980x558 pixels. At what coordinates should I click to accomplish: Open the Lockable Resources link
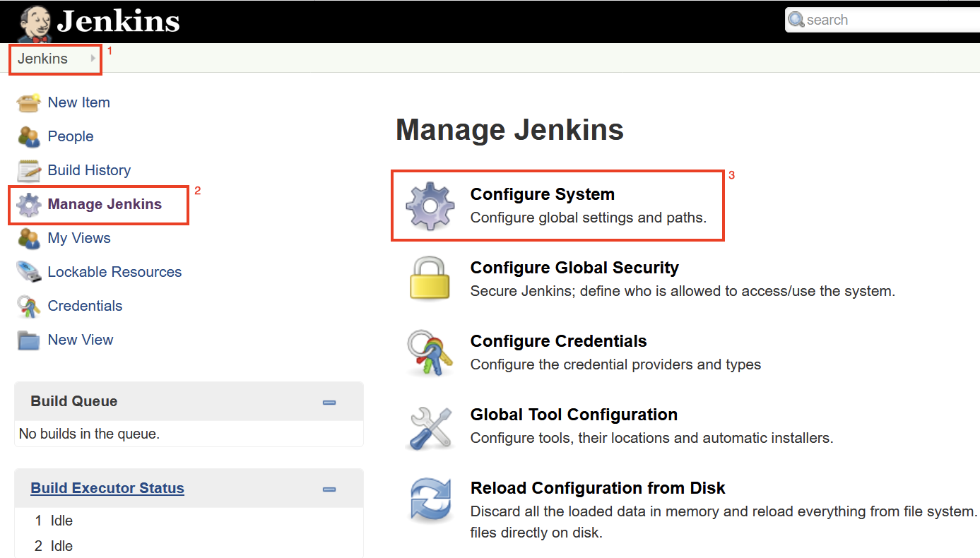(x=114, y=272)
